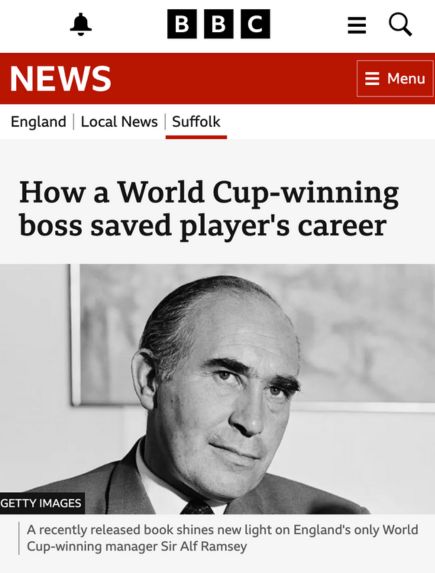Select the Local News tab
This screenshot has height=573, width=435.
click(119, 122)
